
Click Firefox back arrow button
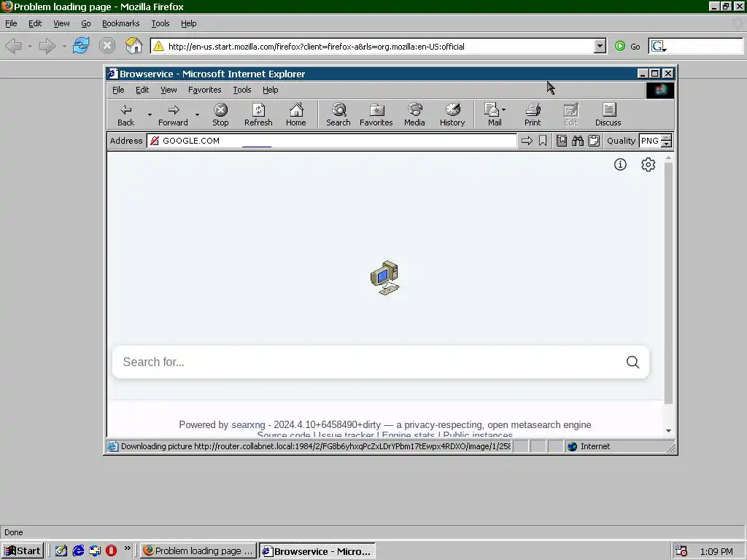(13, 46)
